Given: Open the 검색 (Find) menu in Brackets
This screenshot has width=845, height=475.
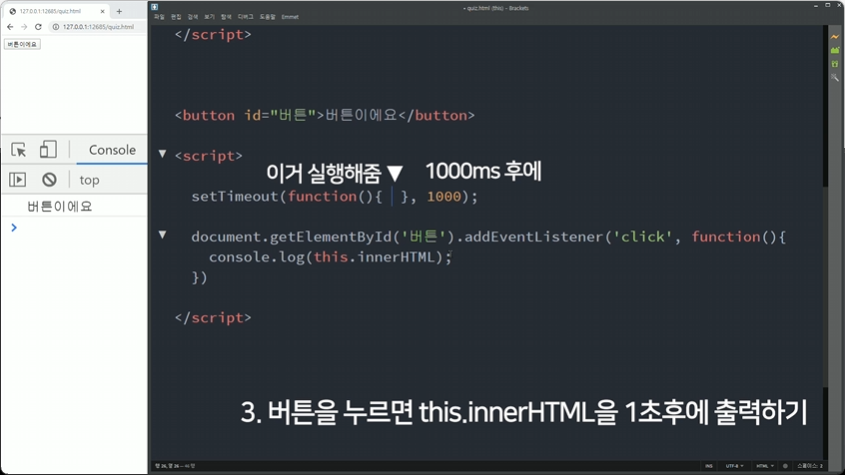Looking at the screenshot, I should [x=193, y=17].
